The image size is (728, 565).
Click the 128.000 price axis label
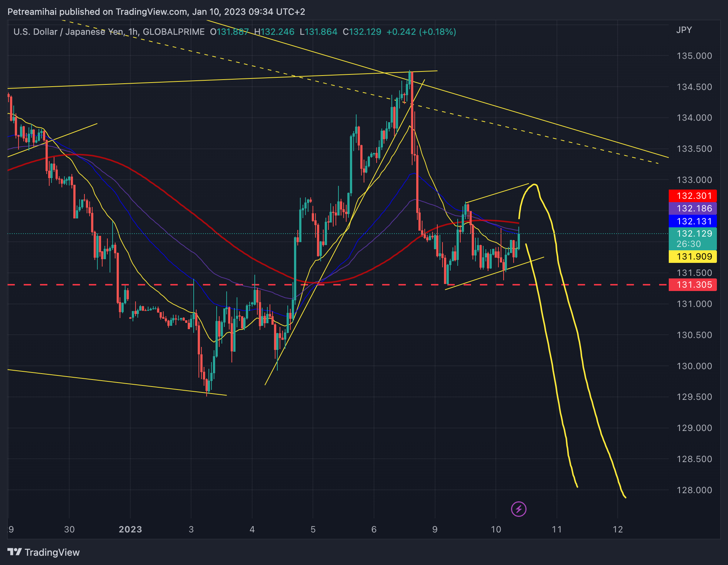(x=694, y=490)
